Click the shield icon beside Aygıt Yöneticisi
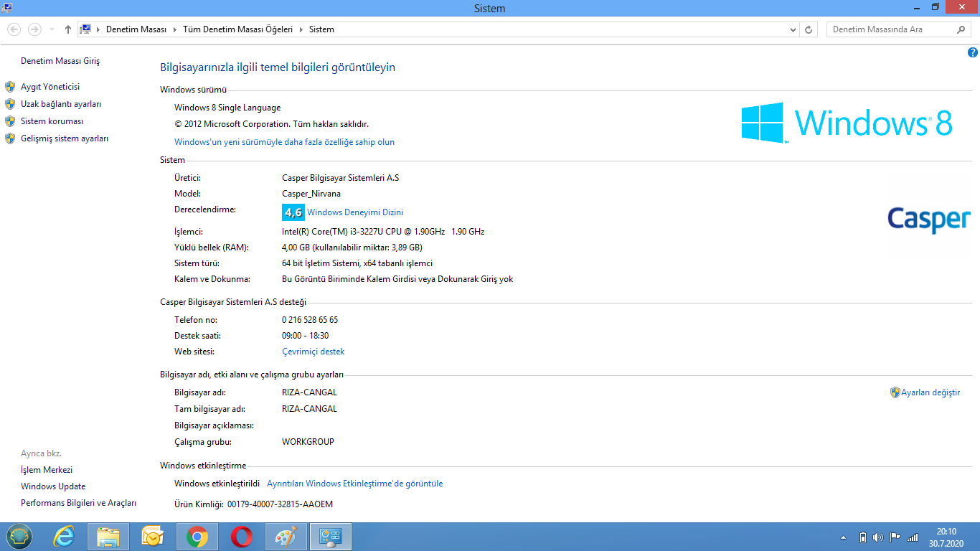 click(x=10, y=87)
